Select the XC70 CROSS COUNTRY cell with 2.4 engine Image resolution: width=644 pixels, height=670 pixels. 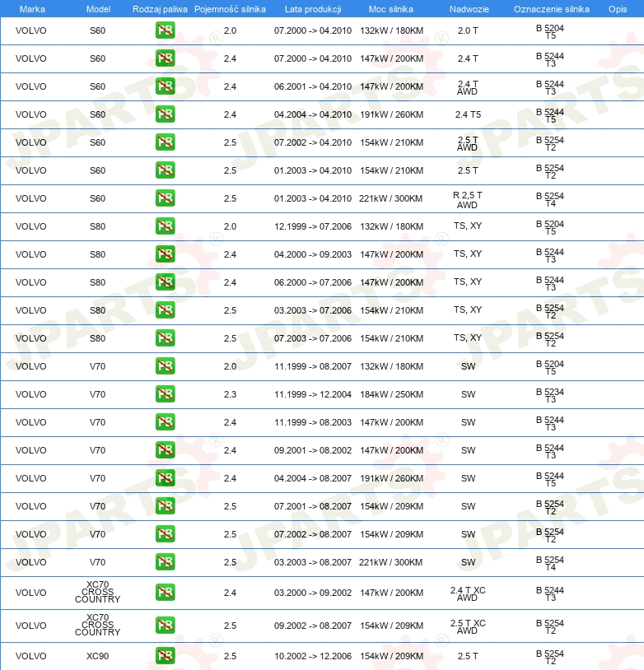tap(97, 592)
